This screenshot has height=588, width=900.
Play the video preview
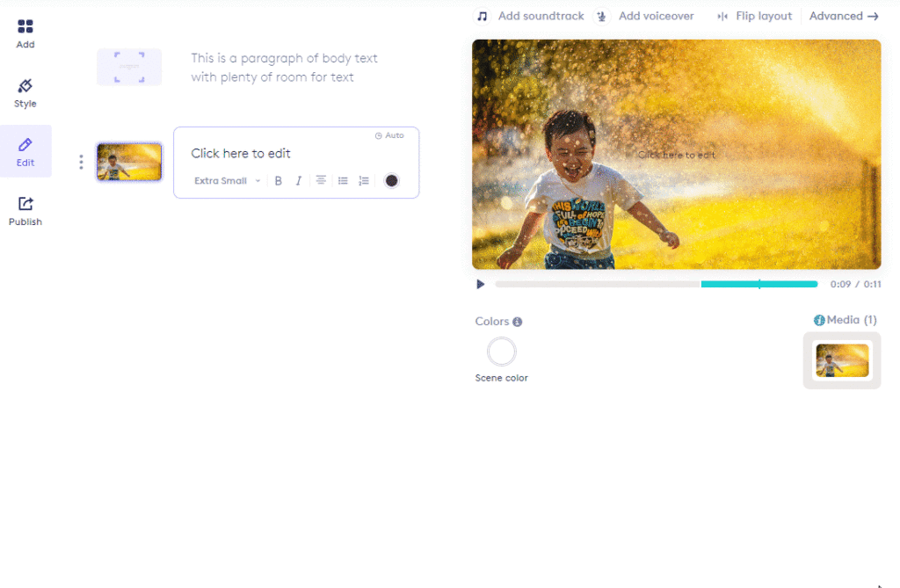pyautogui.click(x=481, y=284)
